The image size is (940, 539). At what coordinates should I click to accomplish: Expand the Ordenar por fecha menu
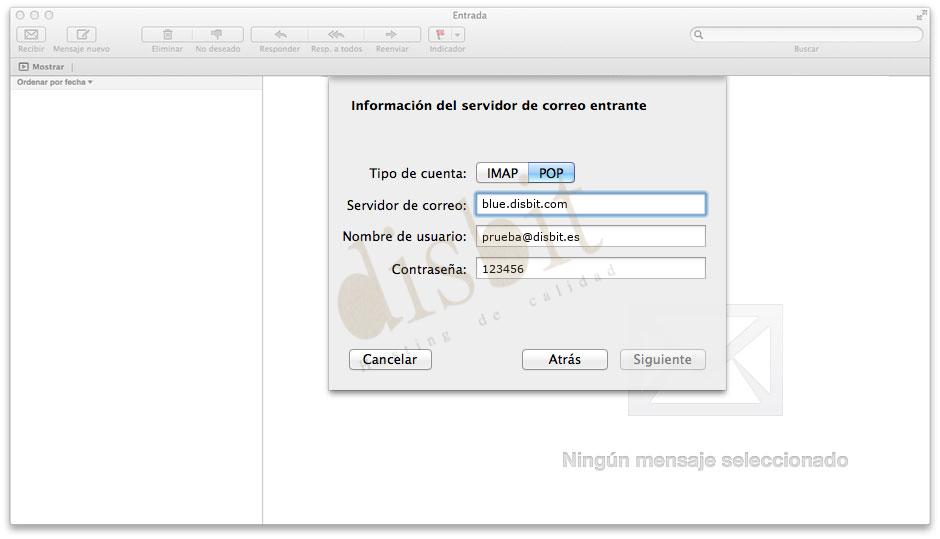click(55, 82)
